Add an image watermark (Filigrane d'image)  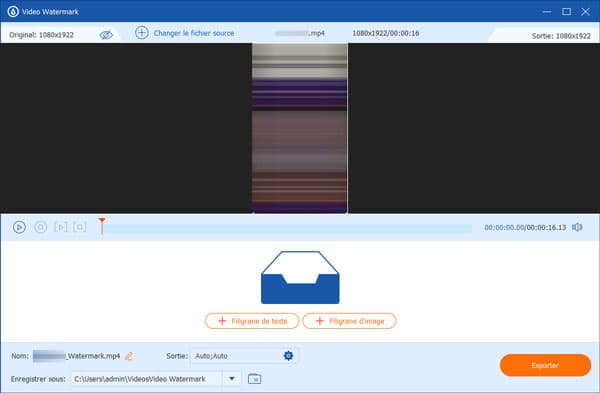(349, 321)
